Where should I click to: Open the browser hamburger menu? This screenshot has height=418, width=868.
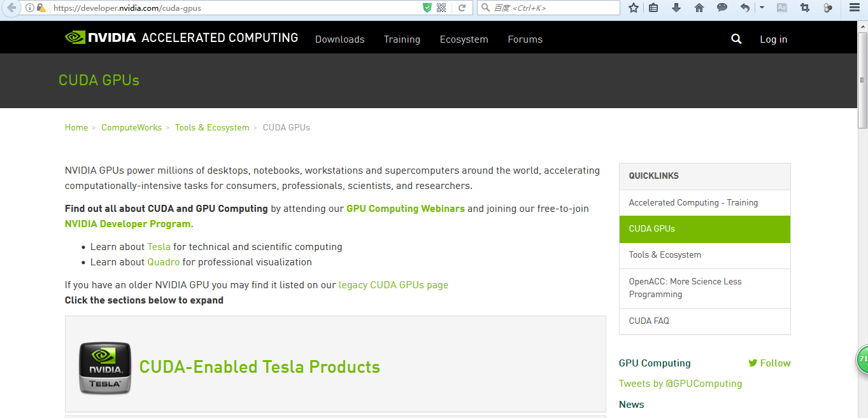[x=855, y=8]
